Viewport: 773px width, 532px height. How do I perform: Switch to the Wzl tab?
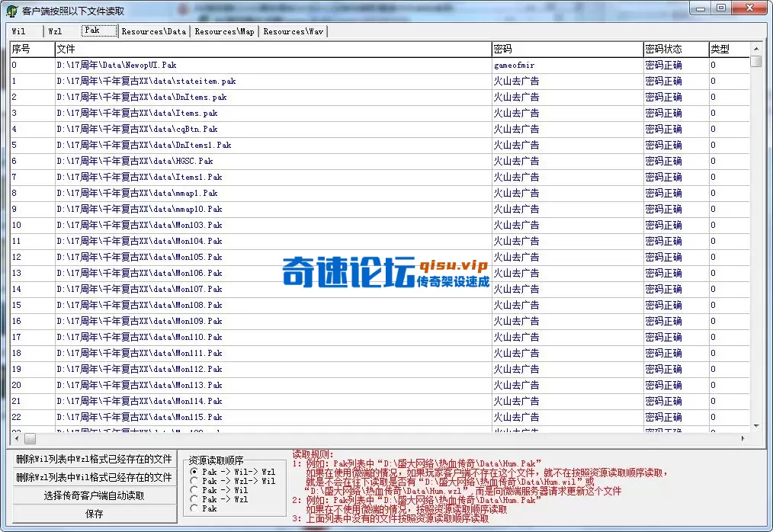(x=56, y=31)
